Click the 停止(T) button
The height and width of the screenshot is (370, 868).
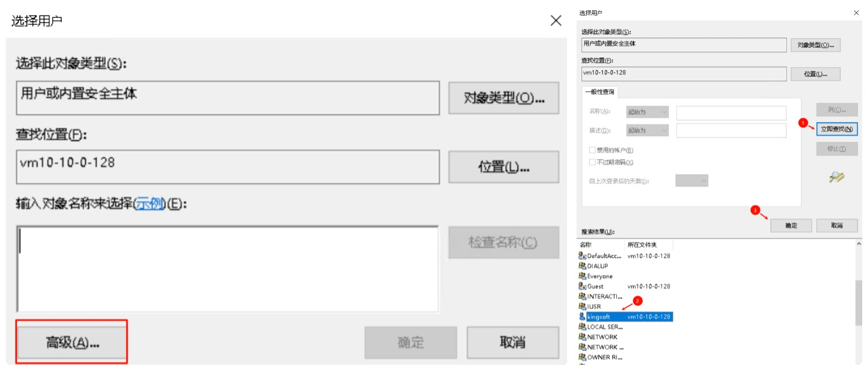pyautogui.click(x=837, y=149)
